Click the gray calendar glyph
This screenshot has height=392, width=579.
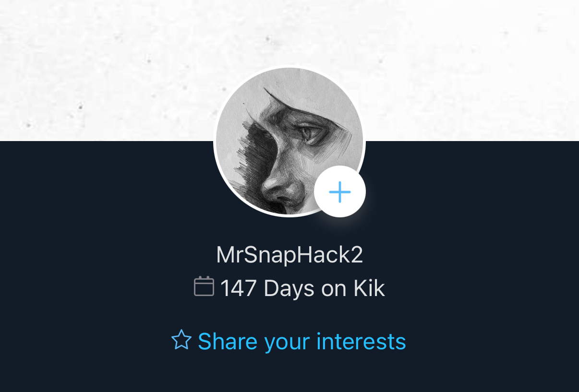(204, 286)
